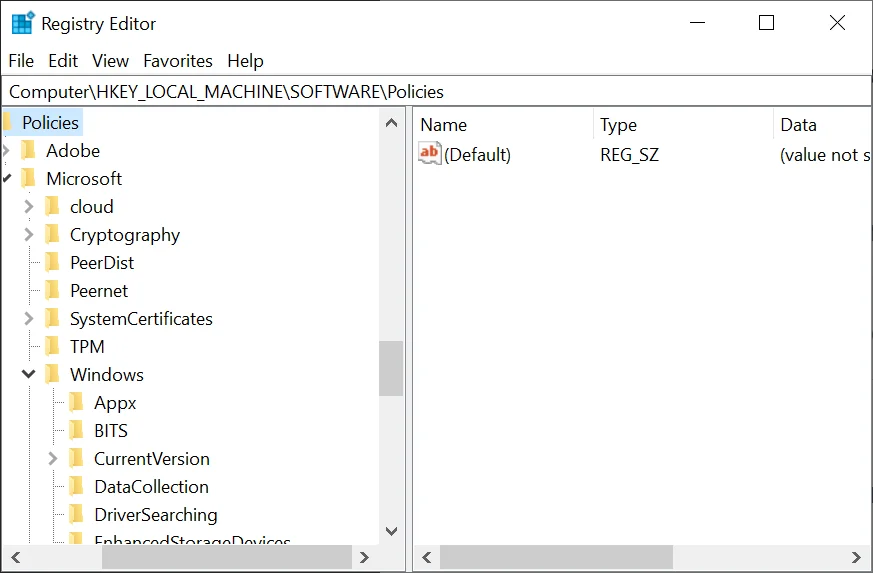873x573 pixels.
Task: Click the Adobe folder icon
Action: pyautogui.click(x=28, y=150)
